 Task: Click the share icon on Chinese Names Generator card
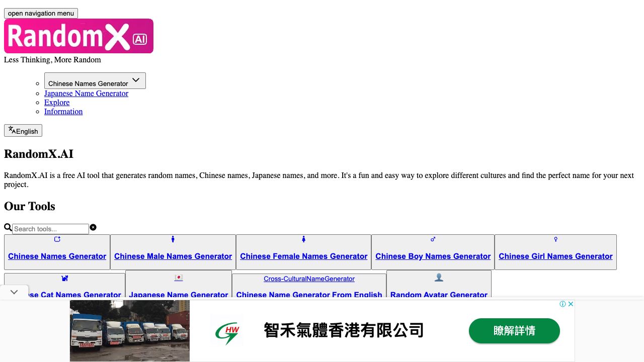(x=57, y=240)
